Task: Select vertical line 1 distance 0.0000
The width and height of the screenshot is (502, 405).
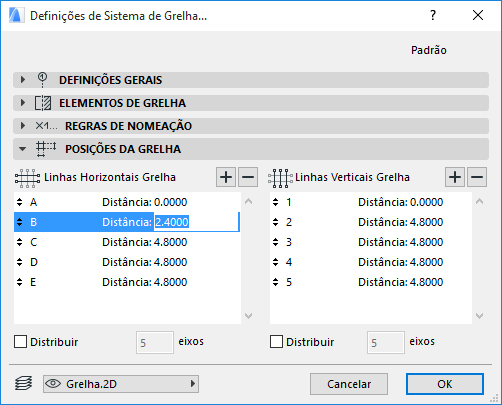Action: click(x=426, y=202)
